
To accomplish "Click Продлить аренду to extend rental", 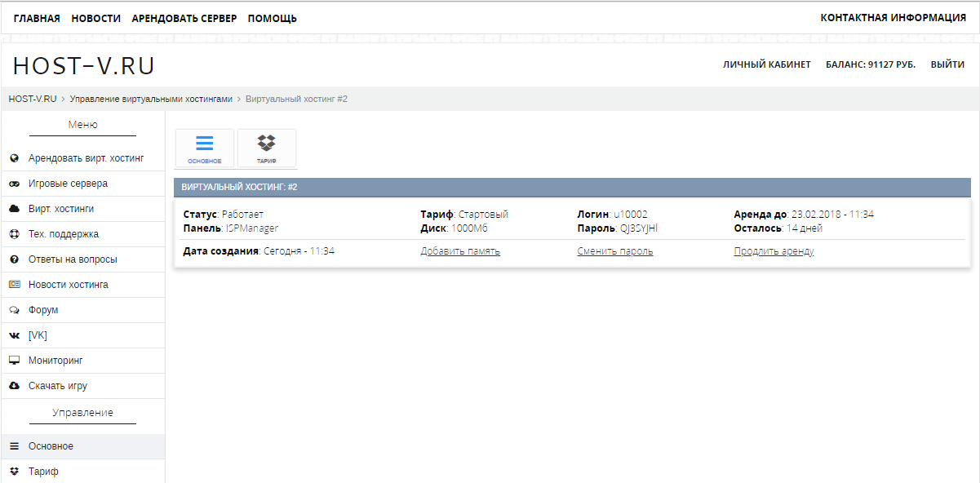I will coord(774,251).
